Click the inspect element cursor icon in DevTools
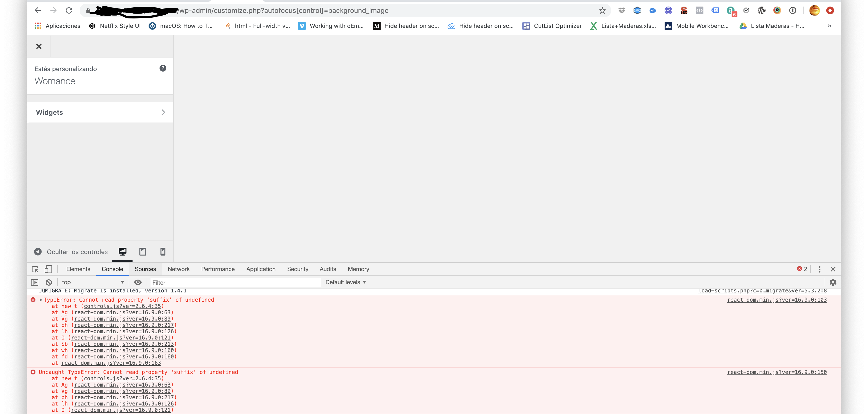The height and width of the screenshot is (414, 868). pyautogui.click(x=35, y=269)
